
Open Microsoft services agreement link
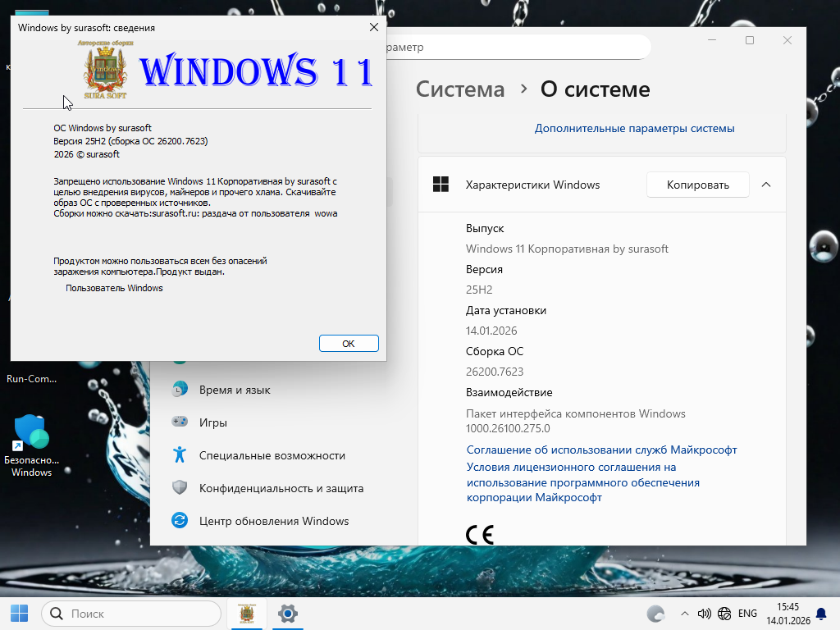point(601,450)
